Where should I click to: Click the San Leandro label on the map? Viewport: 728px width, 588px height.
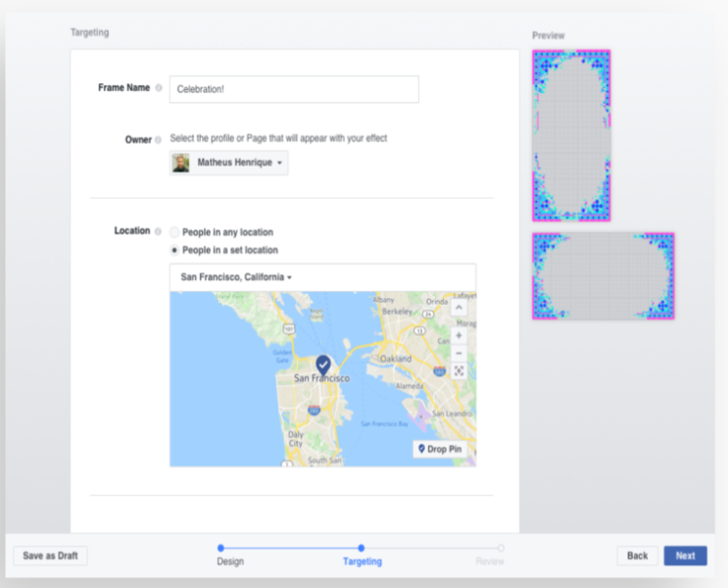pyautogui.click(x=452, y=414)
